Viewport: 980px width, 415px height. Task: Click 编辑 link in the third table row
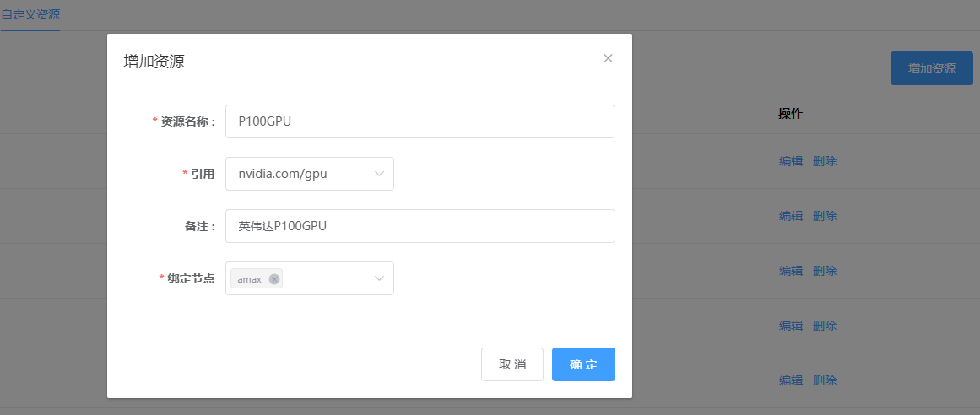(791, 272)
